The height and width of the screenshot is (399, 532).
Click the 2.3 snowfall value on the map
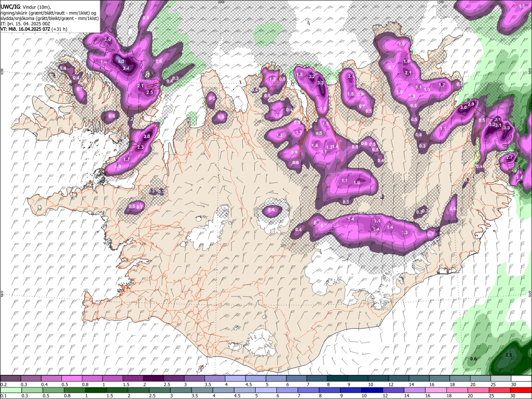140,147
